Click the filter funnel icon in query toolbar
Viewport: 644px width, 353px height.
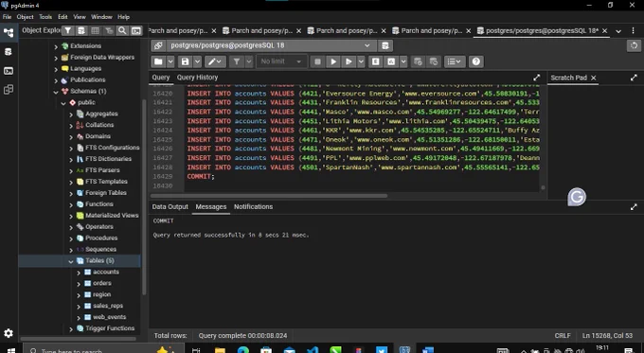(x=237, y=62)
